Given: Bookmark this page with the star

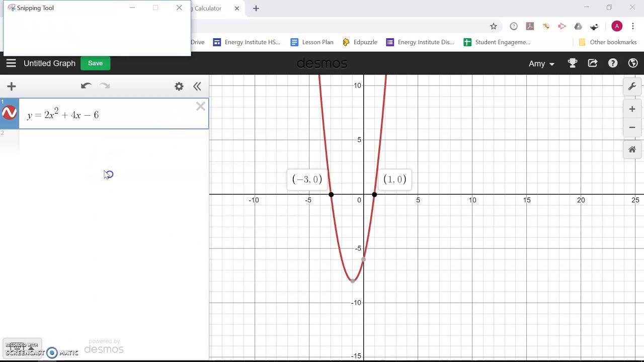Looking at the screenshot, I should (x=494, y=26).
